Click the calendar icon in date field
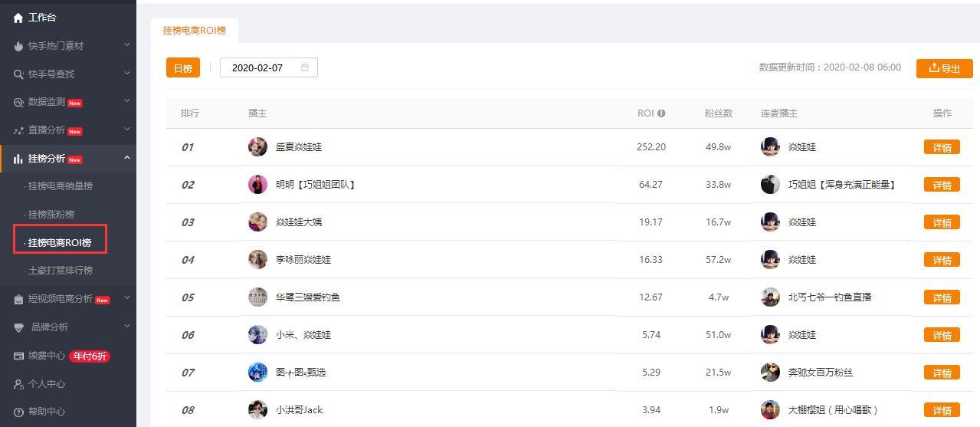Image resolution: width=980 pixels, height=427 pixels. (x=305, y=67)
